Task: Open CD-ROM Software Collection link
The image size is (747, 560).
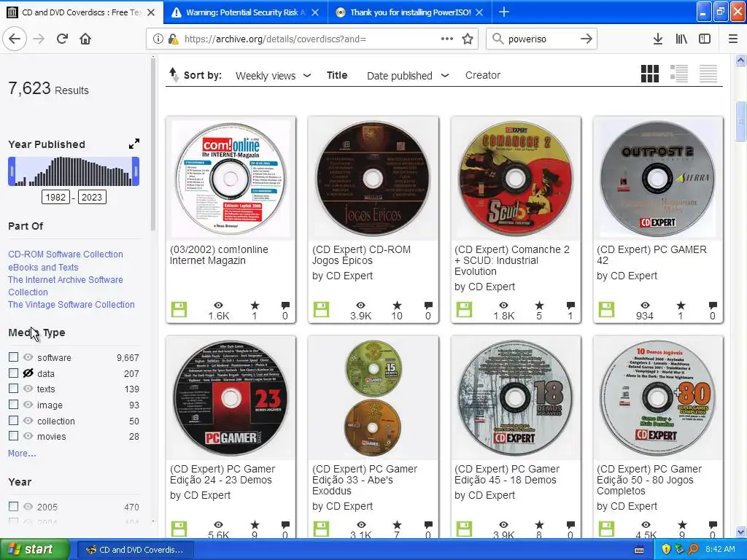Action: click(65, 254)
